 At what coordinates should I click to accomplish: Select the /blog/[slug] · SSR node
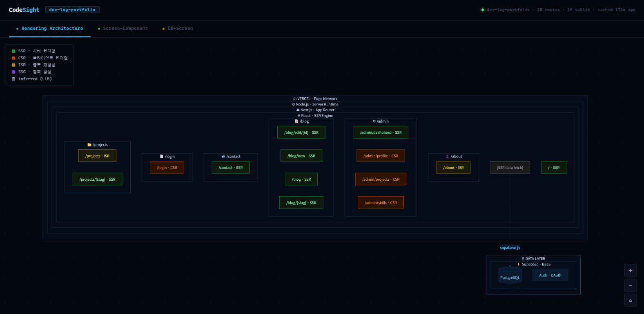point(301,203)
